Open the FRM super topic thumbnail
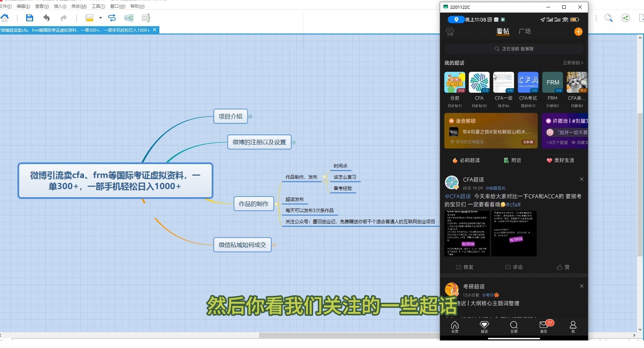Viewport: 644px width, 348px height. [x=552, y=82]
